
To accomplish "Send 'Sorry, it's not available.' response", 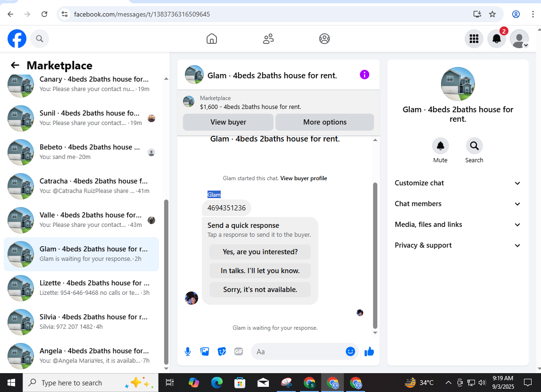I will (x=260, y=290).
